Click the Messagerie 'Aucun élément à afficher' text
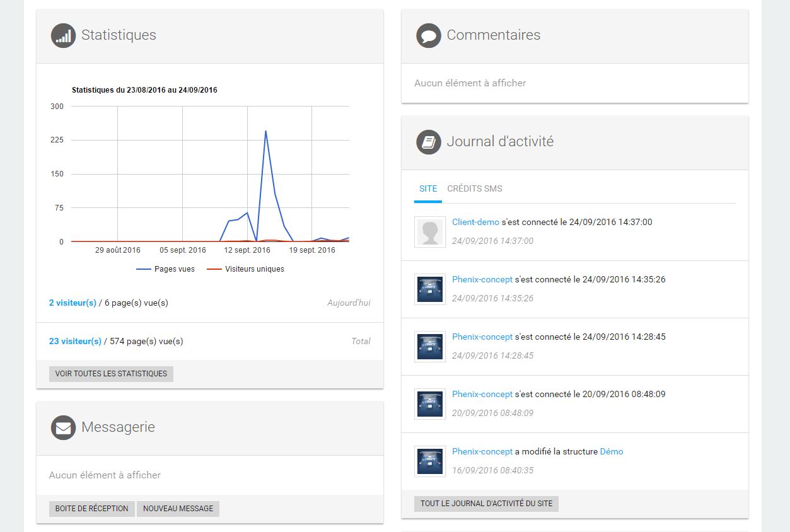This screenshot has height=532, width=790. [105, 475]
